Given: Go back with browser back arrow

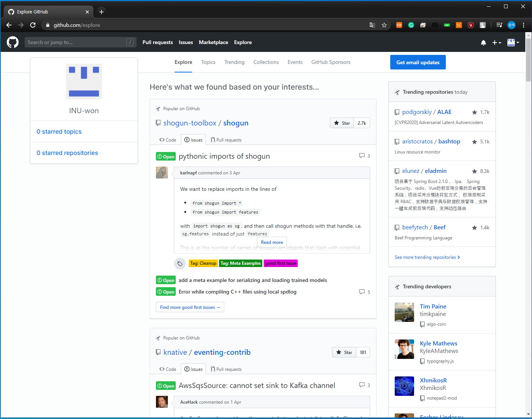Looking at the screenshot, I should click(9, 25).
